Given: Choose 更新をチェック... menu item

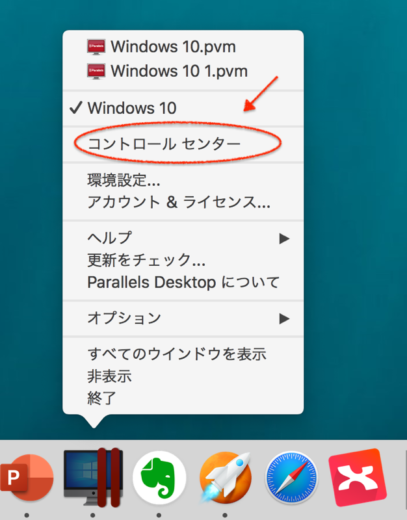Looking at the screenshot, I should (183, 260).
